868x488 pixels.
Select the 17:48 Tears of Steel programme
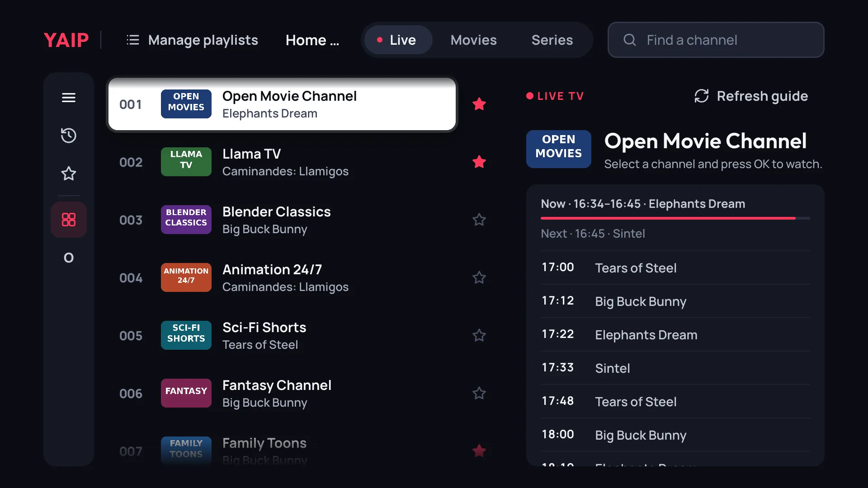pos(675,401)
